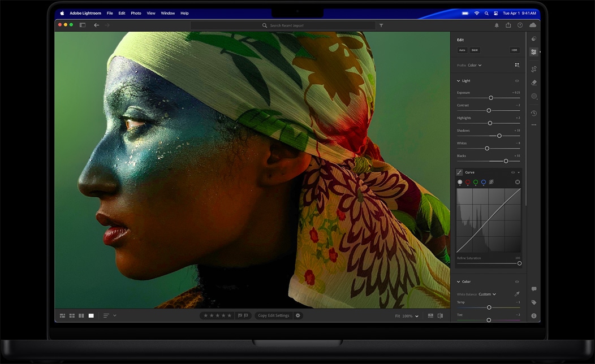
Task: Open the Profile browser grid icon
Action: tap(517, 65)
